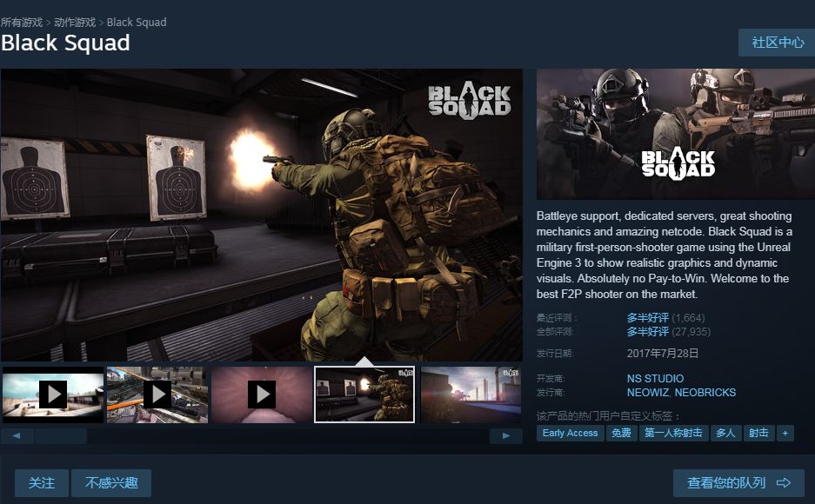Screen dimensions: 815x504
Task: Click the Black Squad header capsule image
Action: pyautogui.click(x=676, y=134)
